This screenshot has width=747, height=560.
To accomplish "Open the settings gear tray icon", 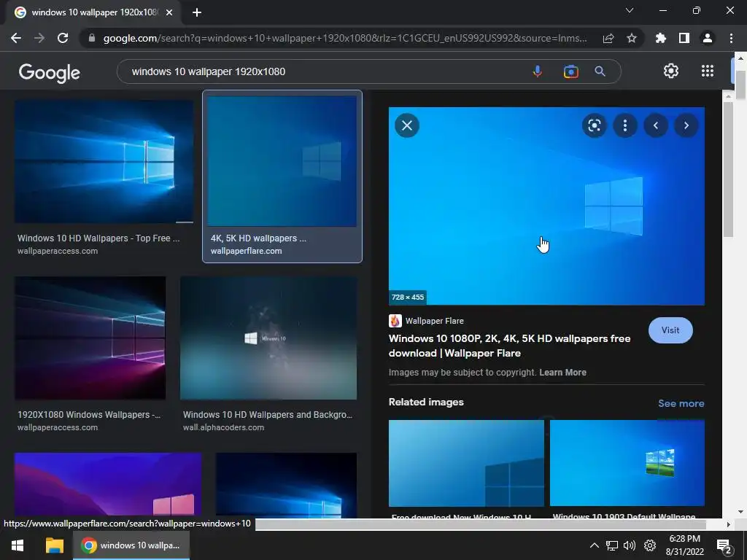I will click(x=650, y=545).
